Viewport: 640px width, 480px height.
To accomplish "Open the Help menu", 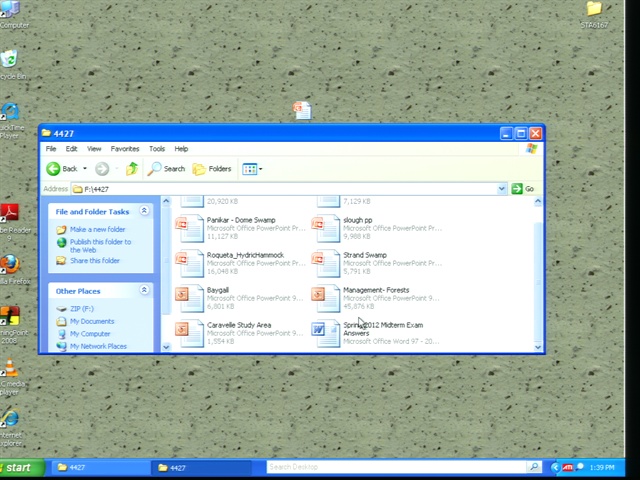I will coord(181,149).
